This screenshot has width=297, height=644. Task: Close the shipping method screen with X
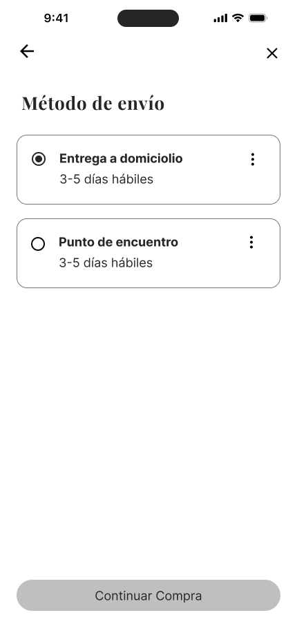(x=272, y=53)
